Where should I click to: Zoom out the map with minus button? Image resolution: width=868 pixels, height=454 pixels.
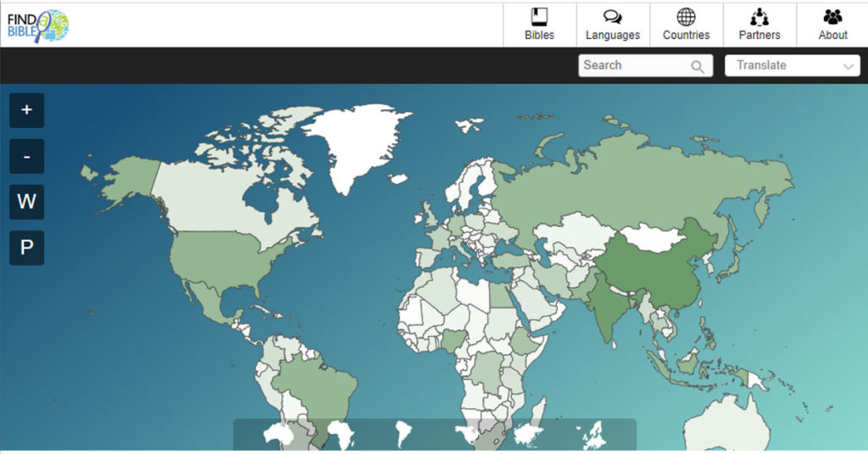(27, 157)
